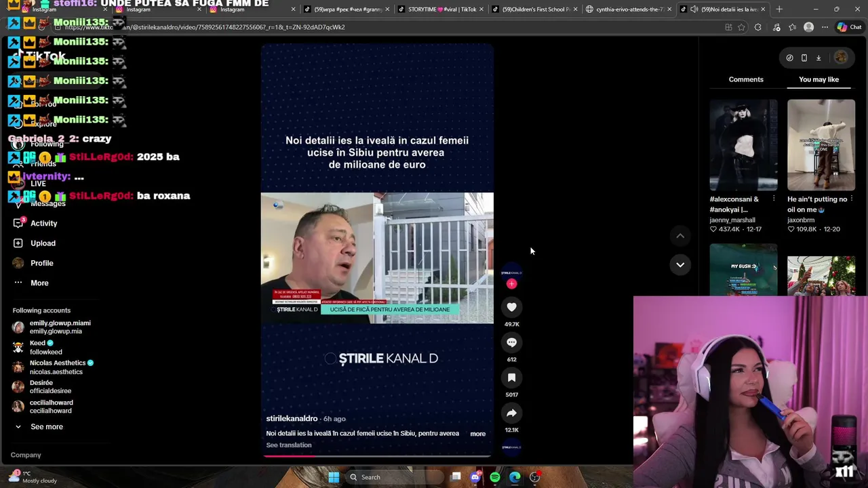
Task: Open the browser favorites list icon
Action: [792, 27]
